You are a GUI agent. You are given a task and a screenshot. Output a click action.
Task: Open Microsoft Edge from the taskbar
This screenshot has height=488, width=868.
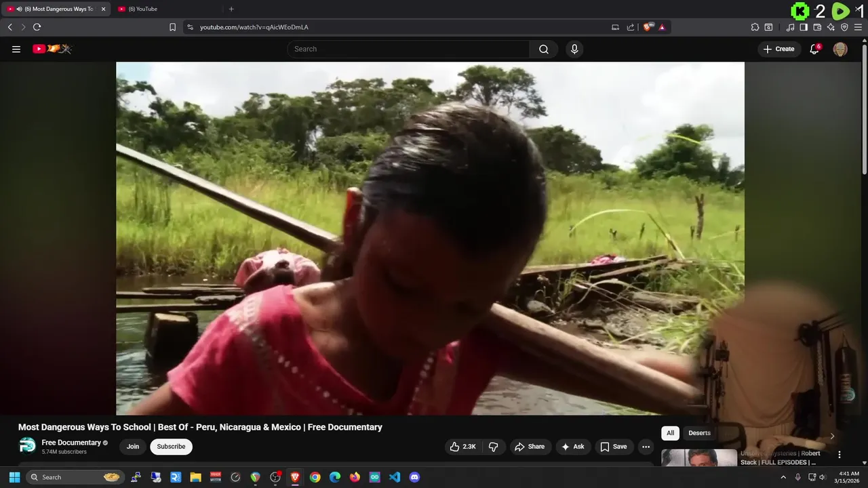click(x=335, y=477)
